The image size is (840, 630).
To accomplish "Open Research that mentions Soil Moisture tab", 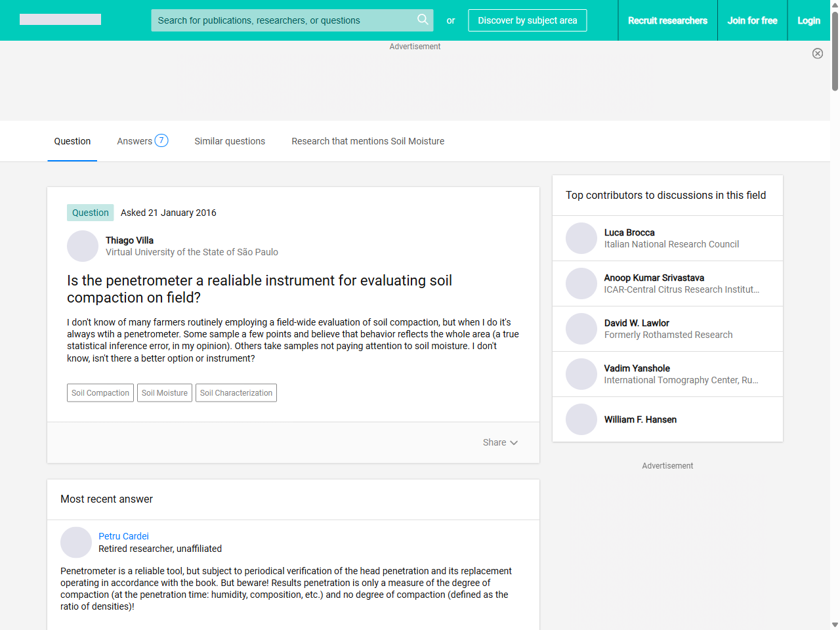I will coord(367,141).
